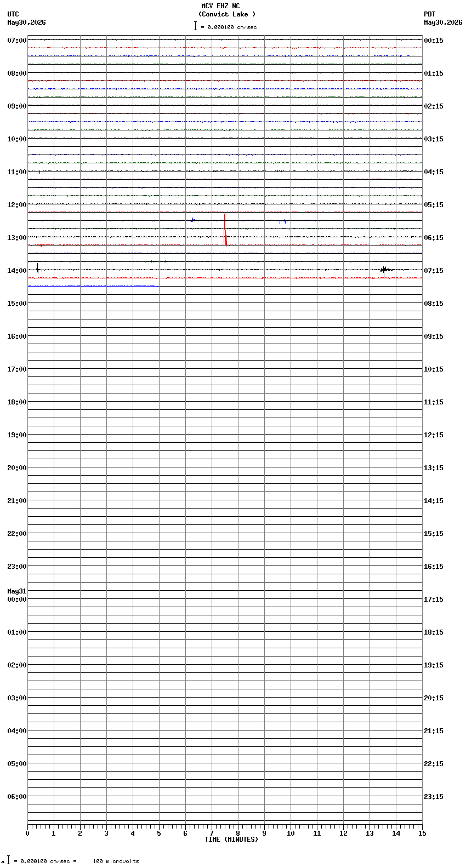Click the 'May30,2026' date under PDT
466x868 pixels.
point(443,22)
